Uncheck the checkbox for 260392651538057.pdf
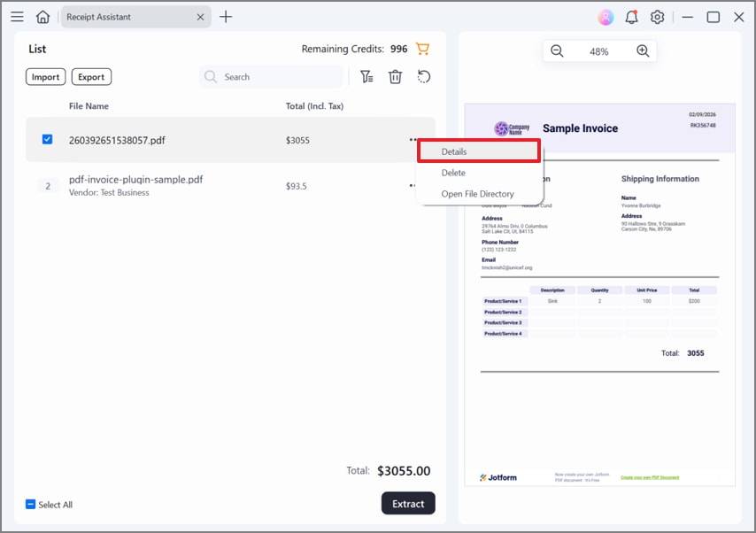This screenshot has width=756, height=533. click(x=47, y=139)
